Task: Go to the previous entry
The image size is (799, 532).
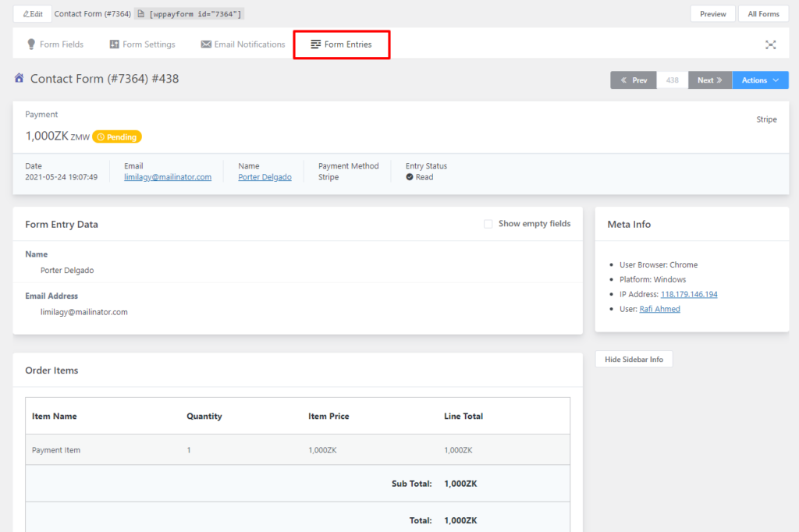Action: pos(633,80)
